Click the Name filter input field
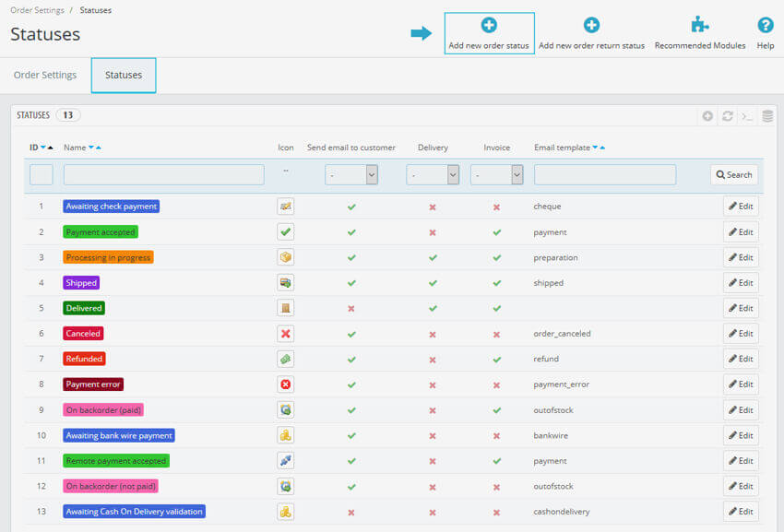Screen dimensions: 784x532 163,174
